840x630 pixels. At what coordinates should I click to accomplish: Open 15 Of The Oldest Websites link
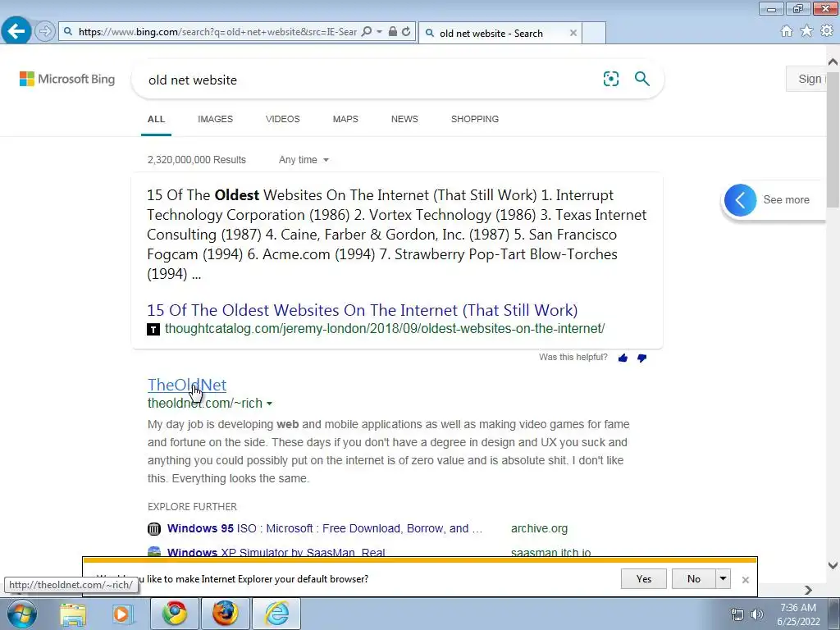tap(362, 310)
